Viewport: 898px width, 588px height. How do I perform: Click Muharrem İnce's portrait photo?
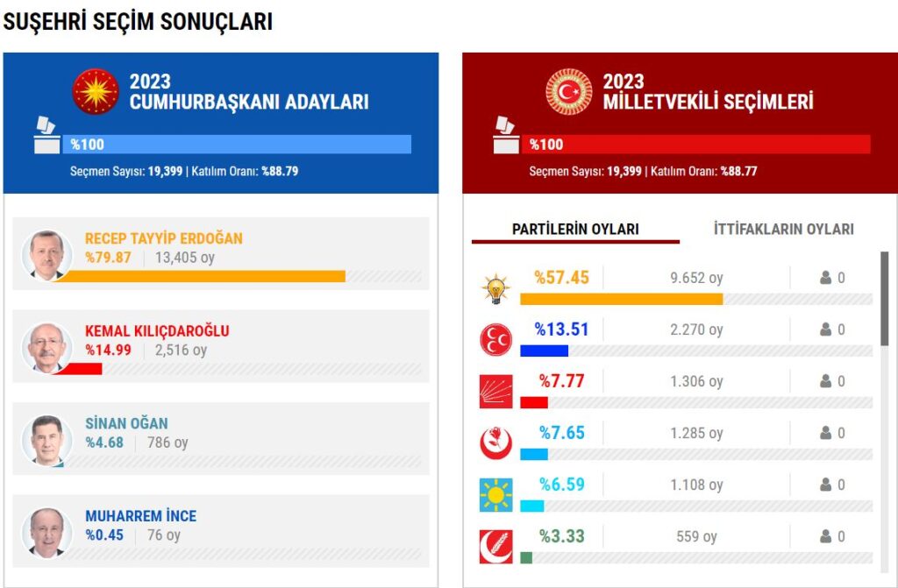tap(46, 533)
